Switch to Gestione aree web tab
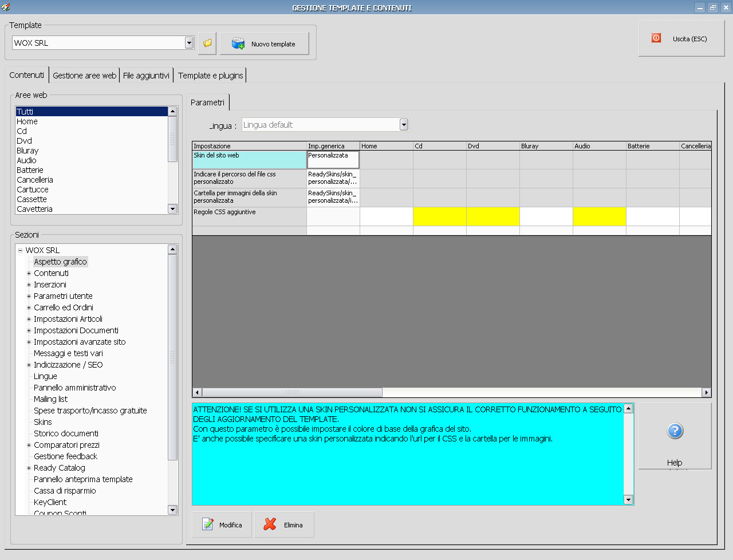 84,76
